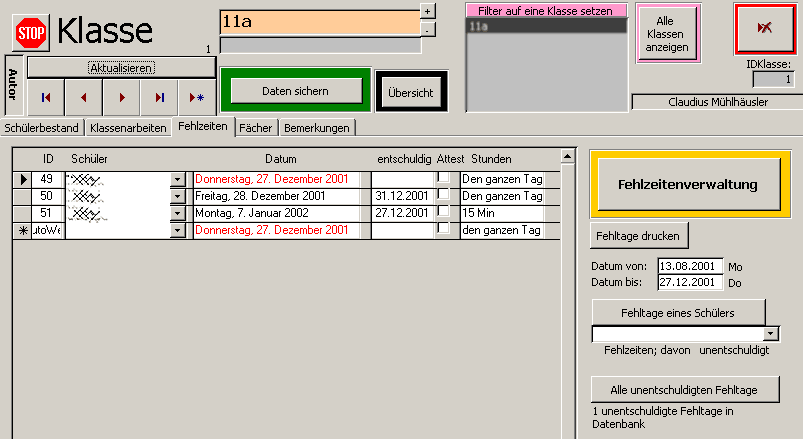The height and width of the screenshot is (439, 803).
Task: Click the Fehltage drucken button
Action: point(638,236)
